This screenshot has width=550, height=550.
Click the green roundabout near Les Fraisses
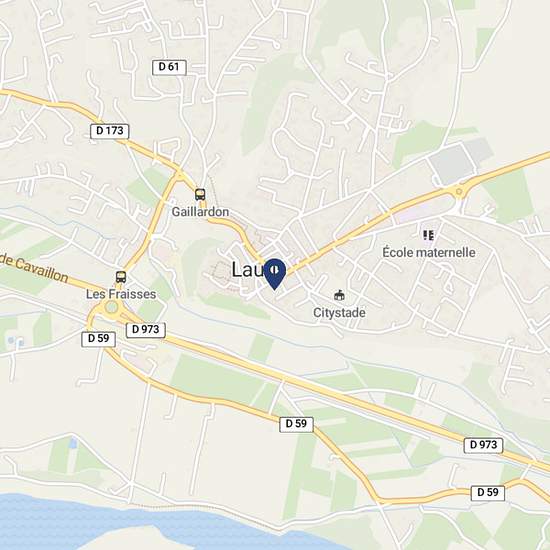coord(111,308)
